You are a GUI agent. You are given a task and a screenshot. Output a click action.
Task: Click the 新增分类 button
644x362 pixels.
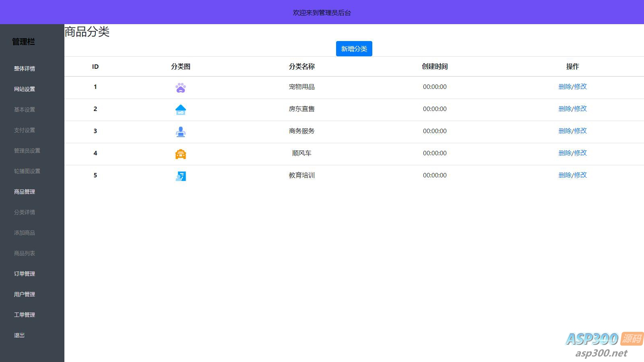tap(354, 49)
